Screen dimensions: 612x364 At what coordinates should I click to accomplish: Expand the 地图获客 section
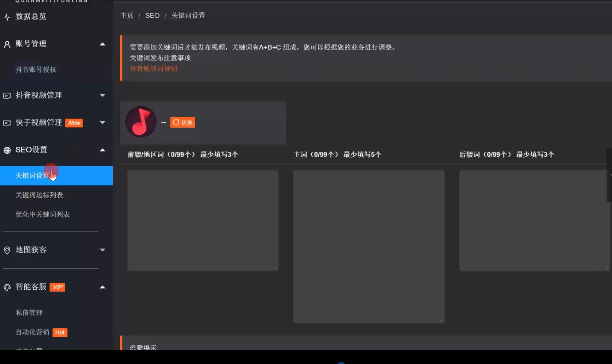103,250
